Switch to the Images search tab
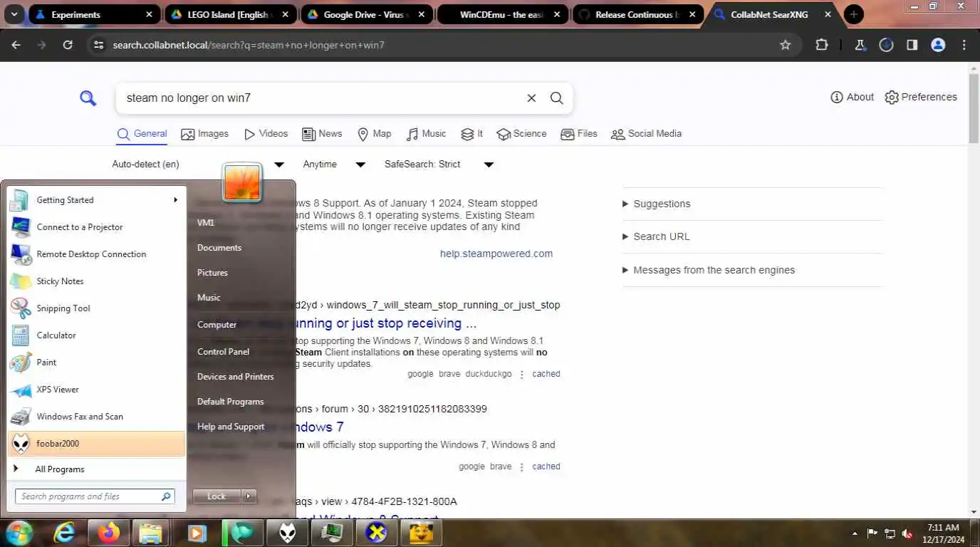980x547 pixels. pyautogui.click(x=205, y=134)
